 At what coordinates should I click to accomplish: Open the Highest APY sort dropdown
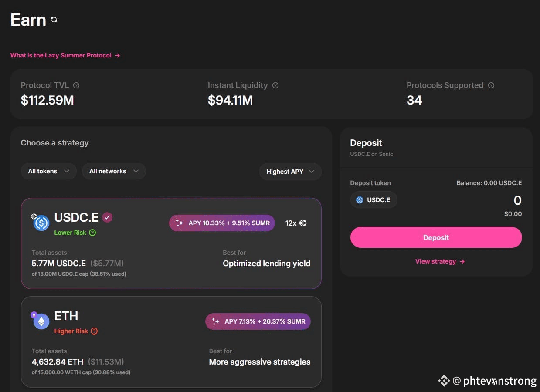[x=290, y=172]
